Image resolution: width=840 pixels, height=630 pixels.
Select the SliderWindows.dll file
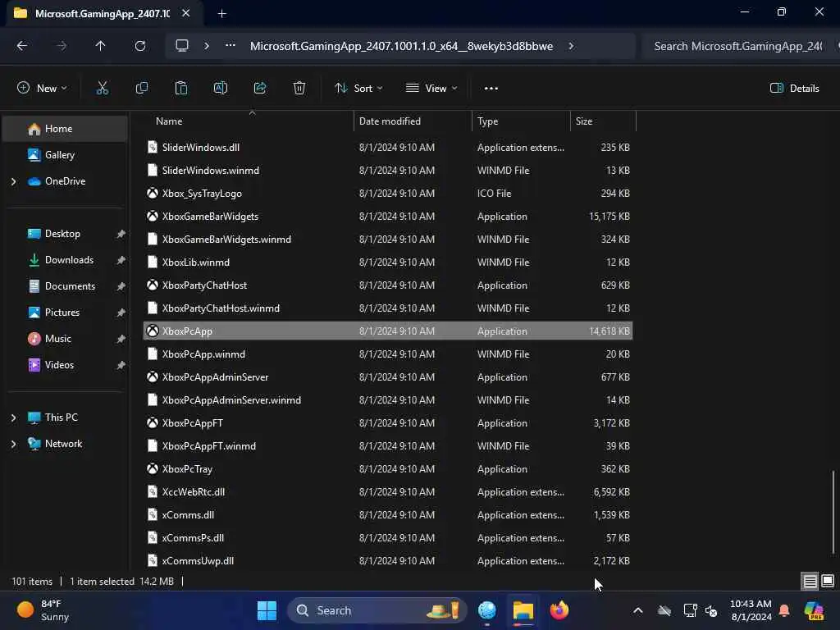[x=388, y=148]
